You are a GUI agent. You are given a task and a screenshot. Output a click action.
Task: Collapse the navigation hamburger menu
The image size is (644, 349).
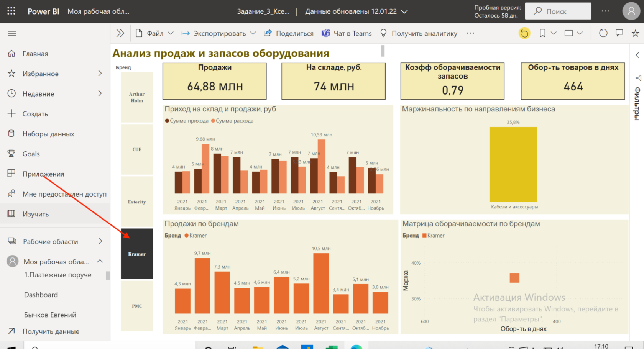point(12,33)
